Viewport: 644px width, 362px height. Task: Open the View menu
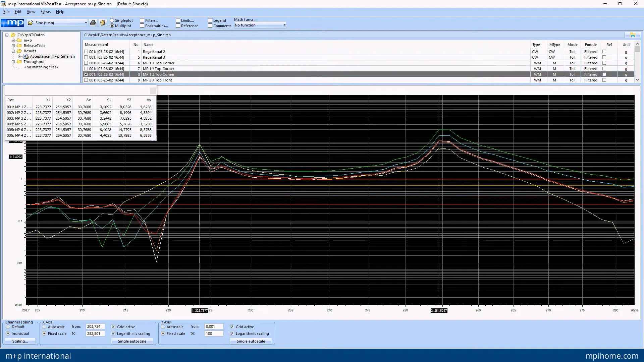point(31,12)
